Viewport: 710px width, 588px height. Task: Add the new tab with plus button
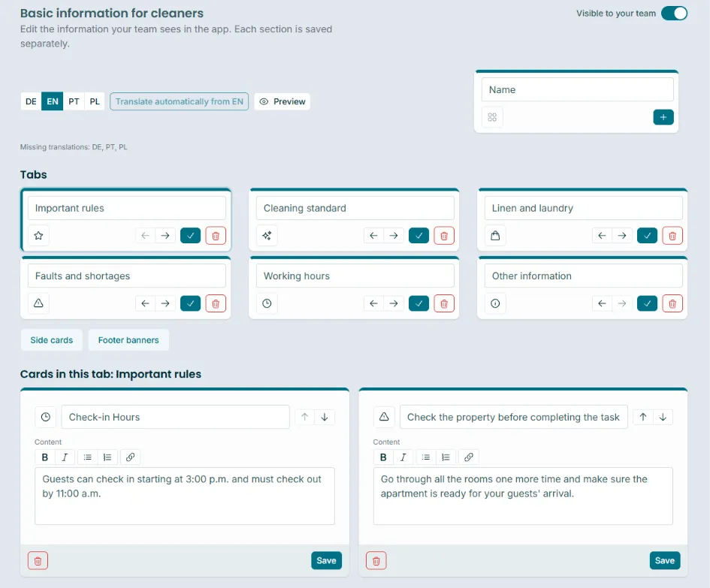pos(663,117)
